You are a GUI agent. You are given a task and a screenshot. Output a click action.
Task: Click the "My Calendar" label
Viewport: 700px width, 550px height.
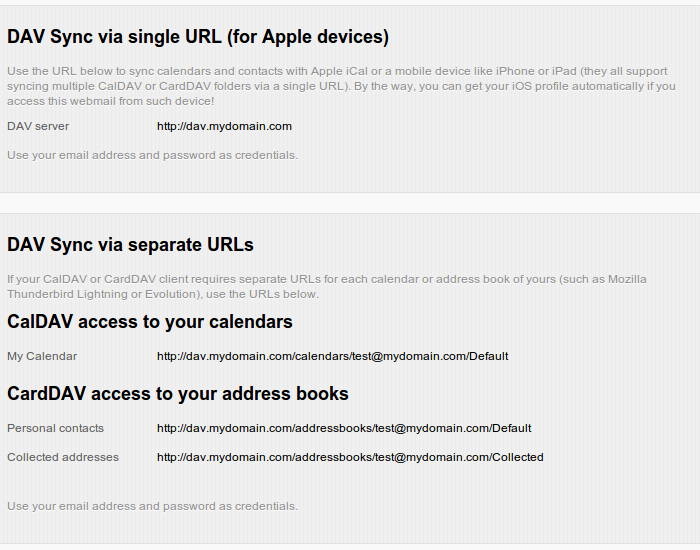(x=42, y=356)
